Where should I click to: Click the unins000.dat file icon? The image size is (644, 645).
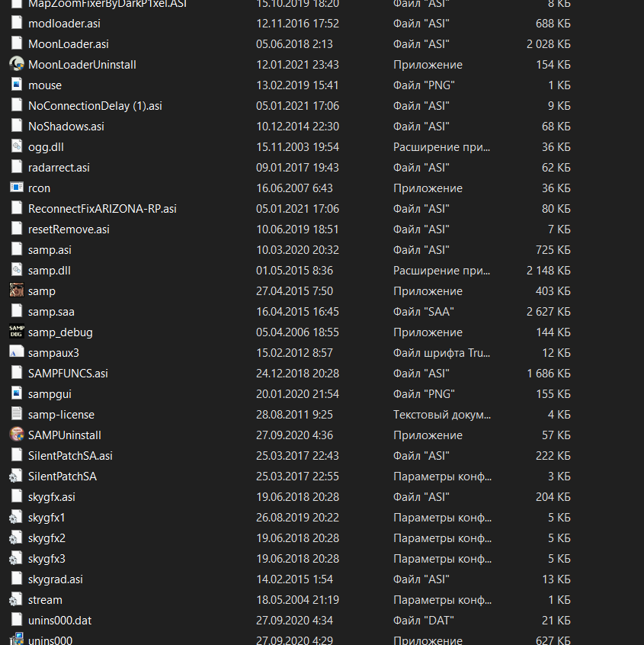point(17,619)
